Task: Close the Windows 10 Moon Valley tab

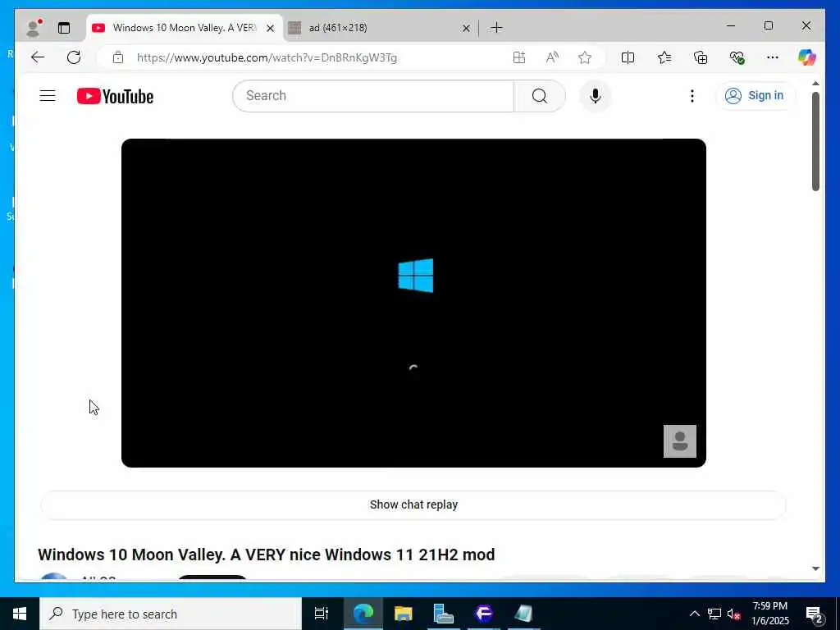Action: tap(271, 28)
